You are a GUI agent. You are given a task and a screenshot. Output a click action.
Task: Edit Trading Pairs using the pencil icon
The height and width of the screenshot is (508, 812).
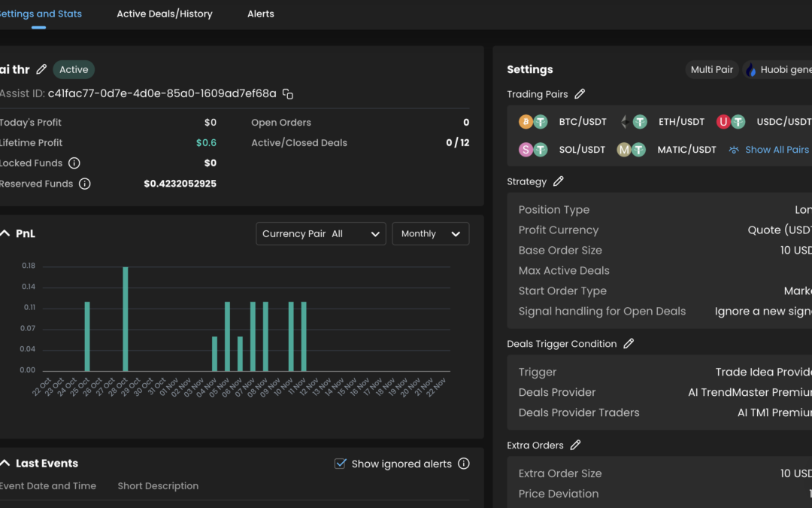(580, 94)
